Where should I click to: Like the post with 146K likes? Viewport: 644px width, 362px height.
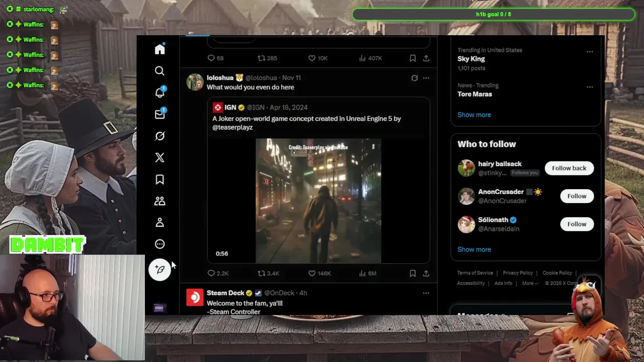click(319, 274)
